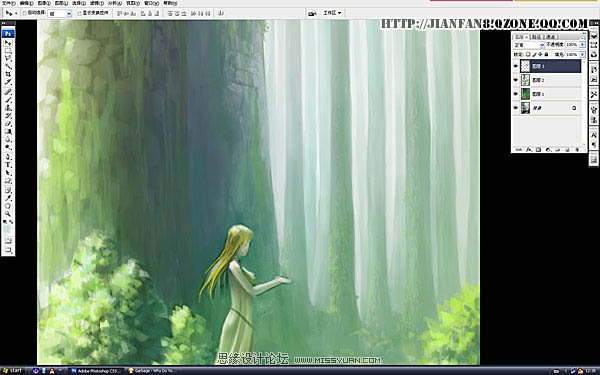Add a layer style with fx icon
This screenshot has height=375, width=600.
click(x=529, y=150)
